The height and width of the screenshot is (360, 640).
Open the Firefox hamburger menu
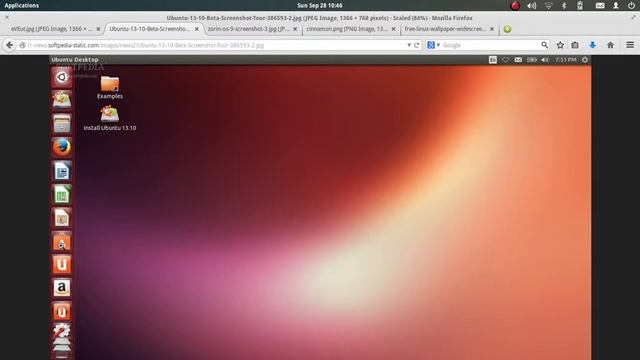630,45
